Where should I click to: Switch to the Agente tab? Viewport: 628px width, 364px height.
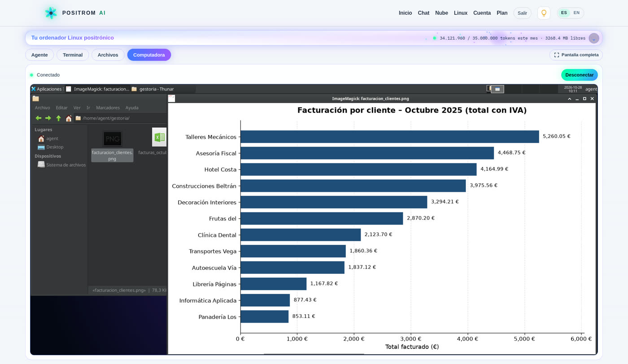[x=39, y=55]
